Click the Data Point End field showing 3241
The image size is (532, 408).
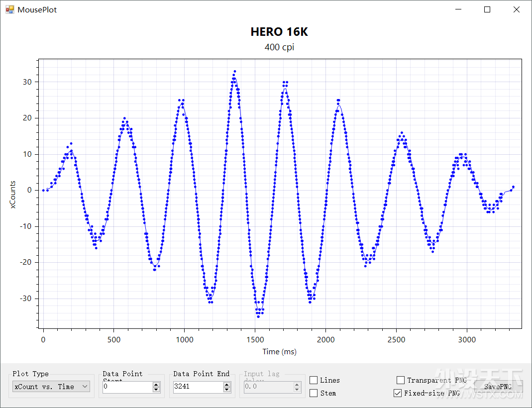coord(198,387)
